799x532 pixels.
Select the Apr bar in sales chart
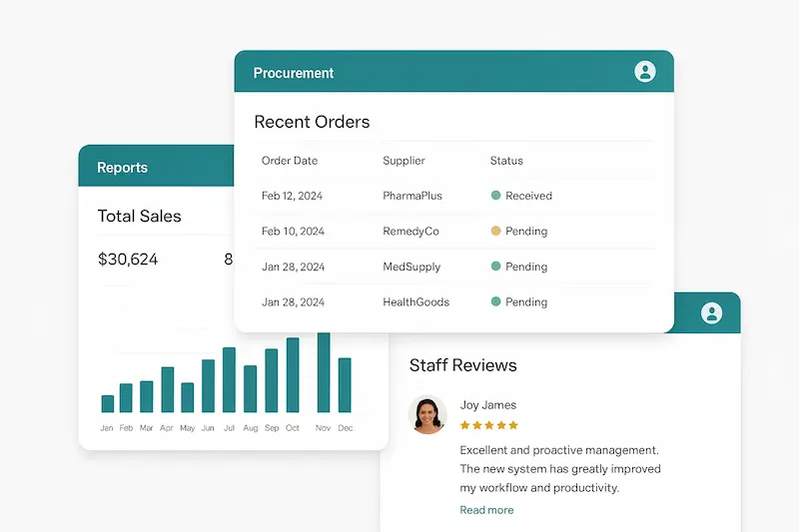coord(168,389)
